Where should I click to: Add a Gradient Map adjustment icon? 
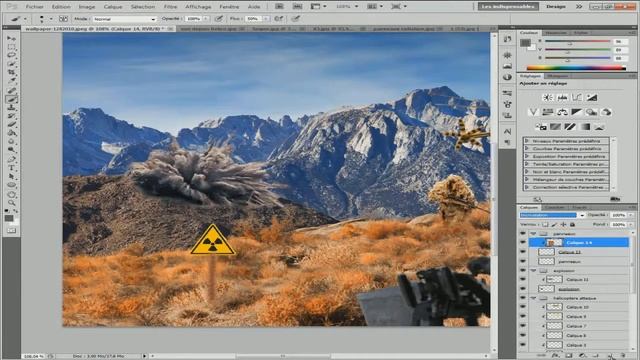pyautogui.click(x=585, y=127)
